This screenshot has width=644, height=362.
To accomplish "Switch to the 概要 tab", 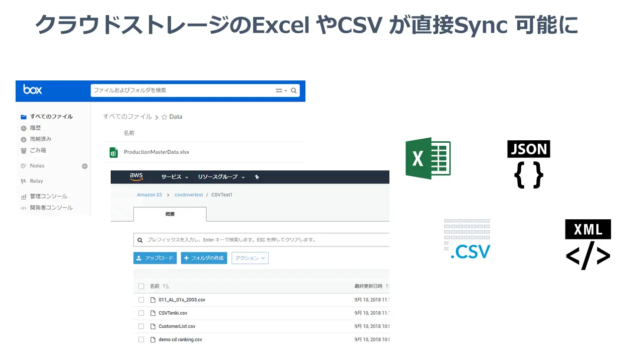I will click(170, 214).
